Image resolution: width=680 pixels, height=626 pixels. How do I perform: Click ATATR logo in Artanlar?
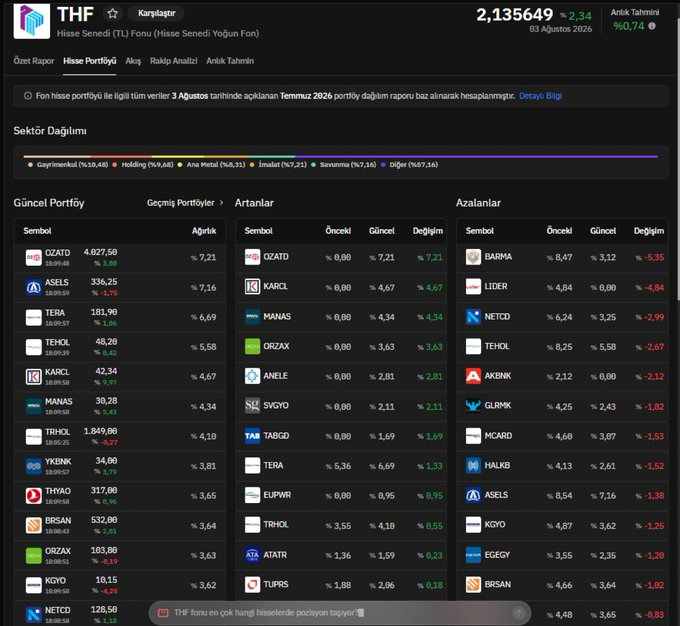point(252,555)
